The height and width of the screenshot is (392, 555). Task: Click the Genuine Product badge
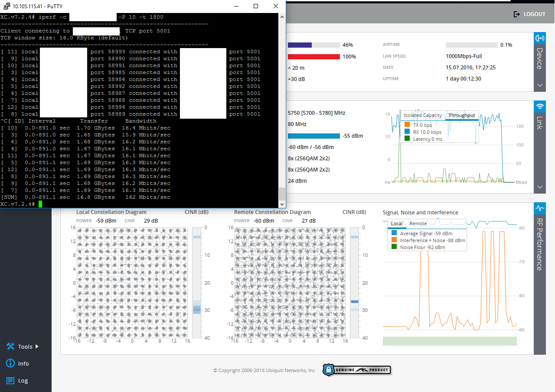(356, 370)
